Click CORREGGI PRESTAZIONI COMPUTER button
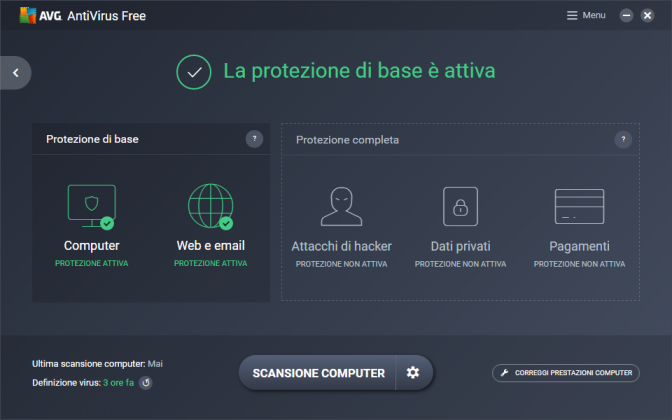This screenshot has width=672, height=420. (x=566, y=373)
